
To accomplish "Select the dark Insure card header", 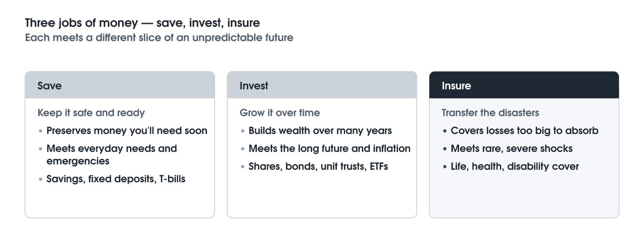I will click(524, 85).
